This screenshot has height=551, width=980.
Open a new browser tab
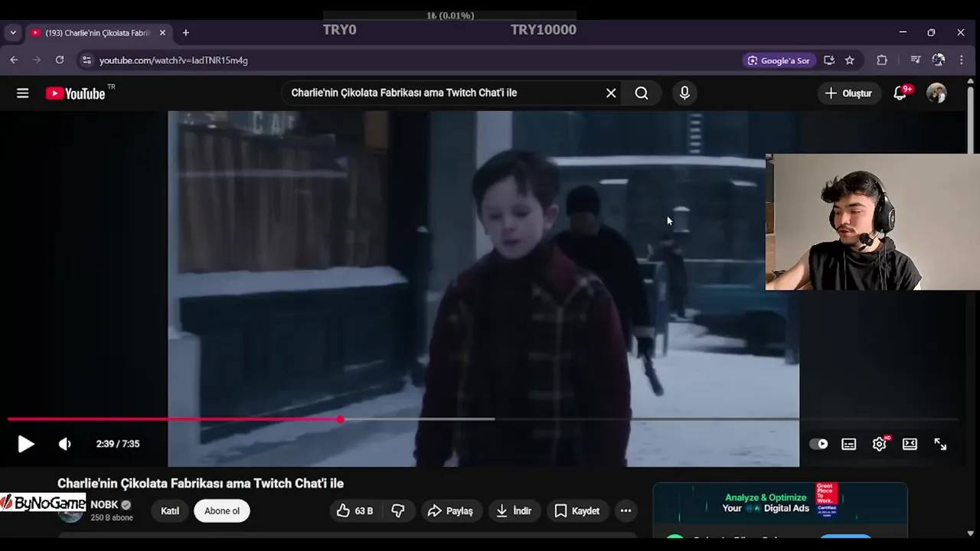coord(186,33)
